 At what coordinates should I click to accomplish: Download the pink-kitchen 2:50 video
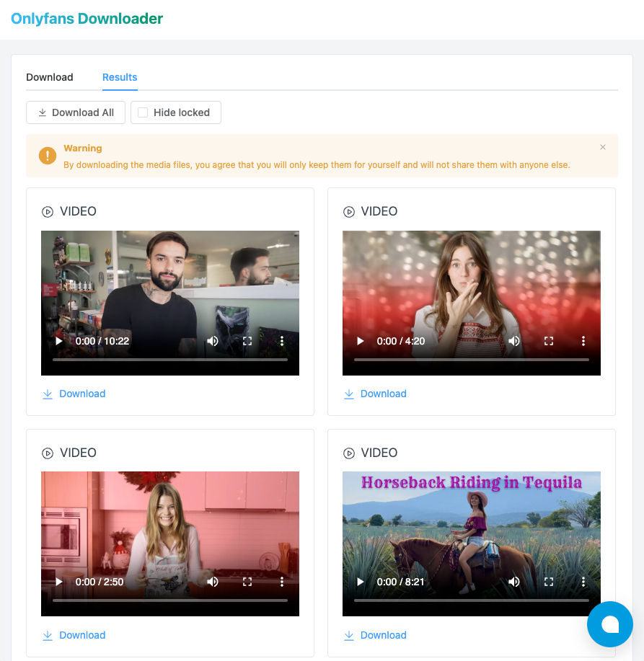[74, 635]
